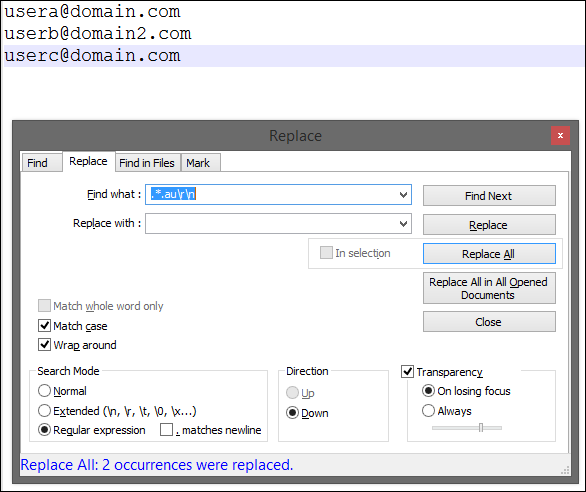Expand the Find what history dropdown

point(403,195)
